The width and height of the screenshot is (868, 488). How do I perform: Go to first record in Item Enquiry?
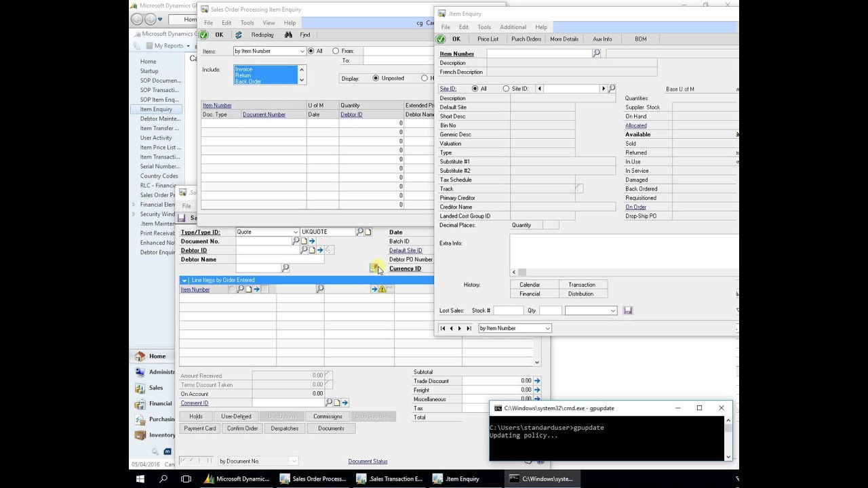pos(443,328)
